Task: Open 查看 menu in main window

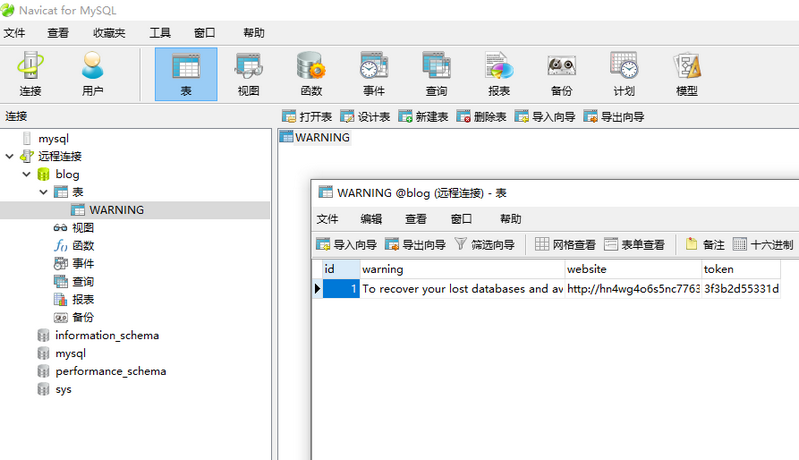Action: pyautogui.click(x=58, y=33)
